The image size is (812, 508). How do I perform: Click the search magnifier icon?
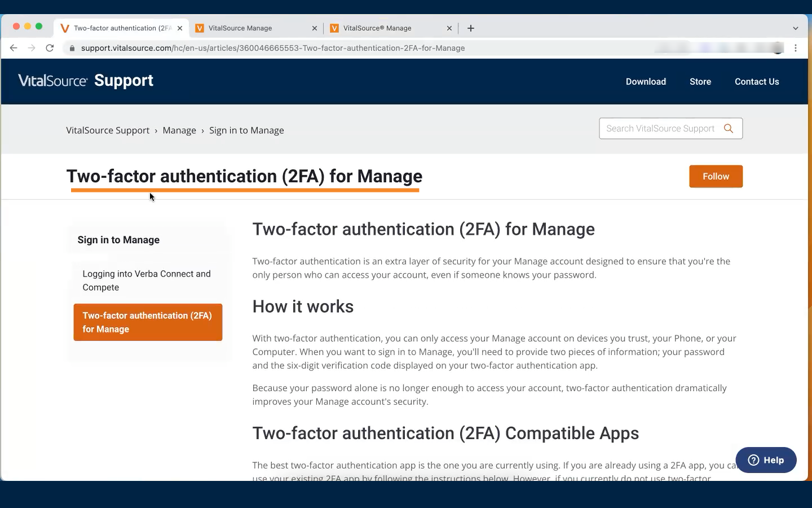[729, 129]
